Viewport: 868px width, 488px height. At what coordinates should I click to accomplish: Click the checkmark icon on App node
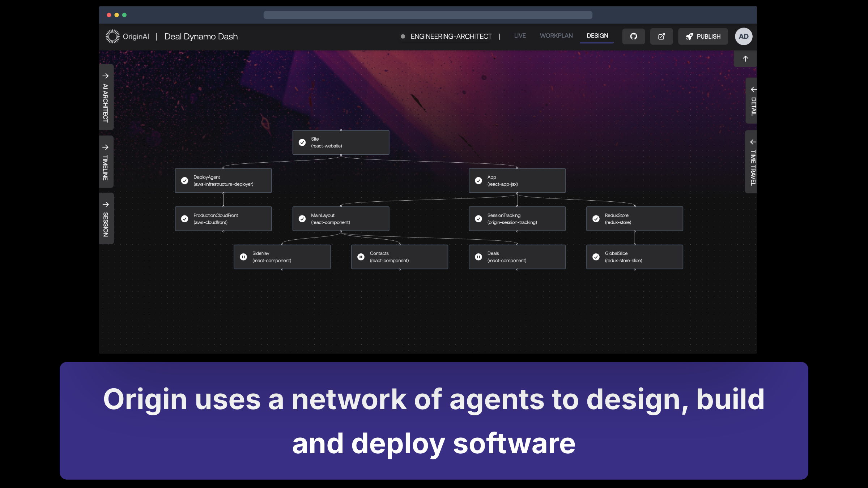click(478, 181)
